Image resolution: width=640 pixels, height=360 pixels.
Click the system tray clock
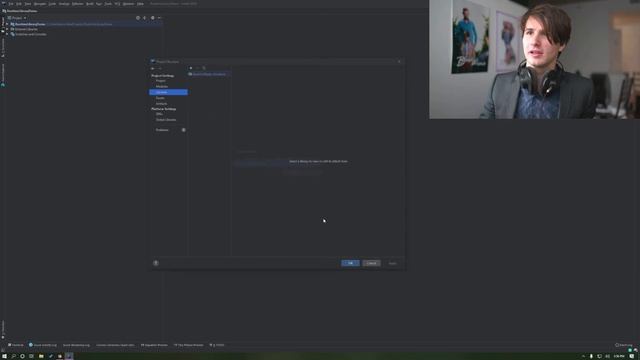pyautogui.click(x=619, y=356)
